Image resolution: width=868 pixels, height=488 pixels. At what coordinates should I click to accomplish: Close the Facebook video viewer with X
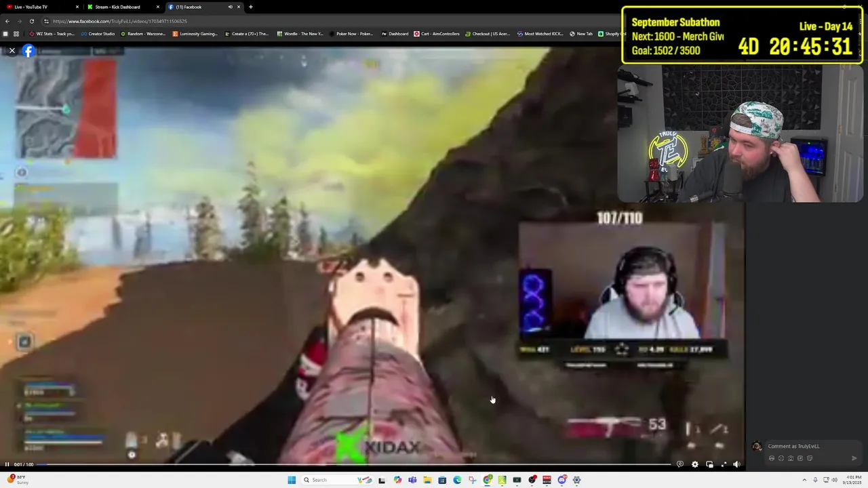pos(12,51)
